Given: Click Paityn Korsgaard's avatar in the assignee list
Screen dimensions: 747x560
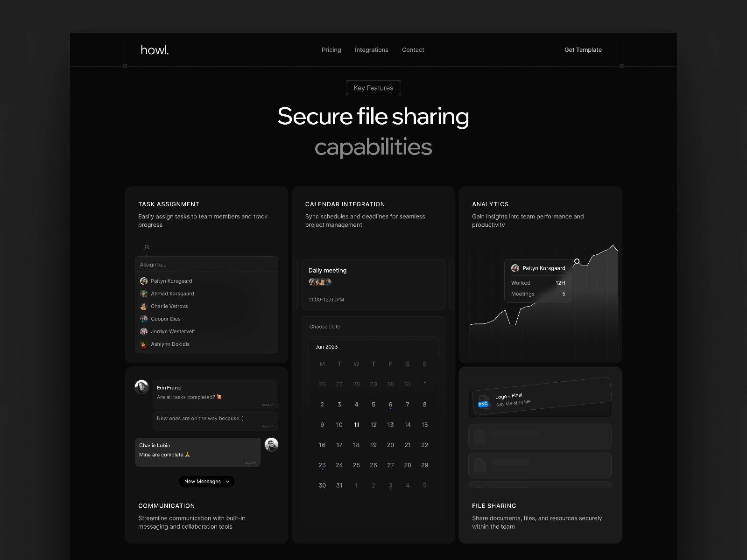Looking at the screenshot, I should [x=143, y=280].
